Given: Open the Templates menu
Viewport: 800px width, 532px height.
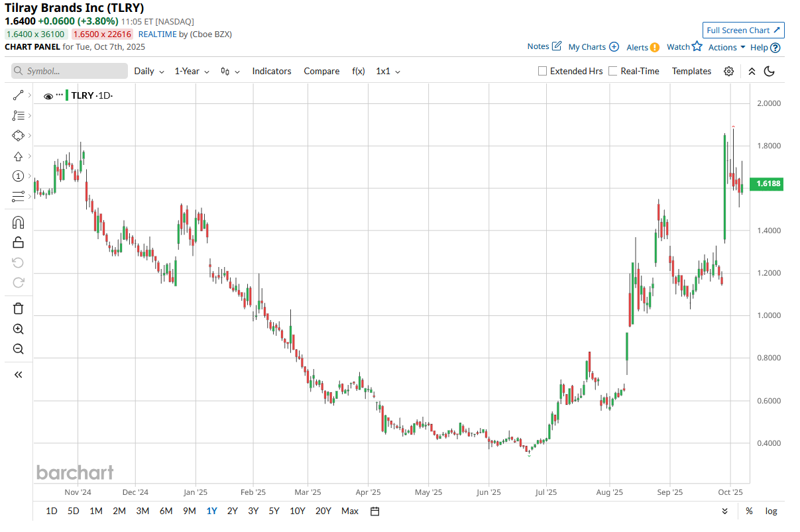Looking at the screenshot, I should (x=691, y=71).
